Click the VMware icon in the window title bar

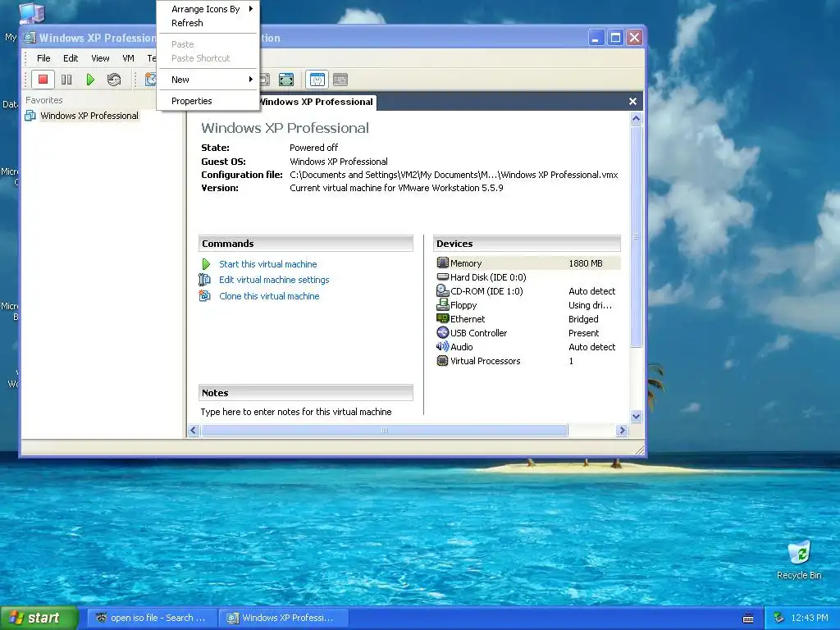click(30, 38)
